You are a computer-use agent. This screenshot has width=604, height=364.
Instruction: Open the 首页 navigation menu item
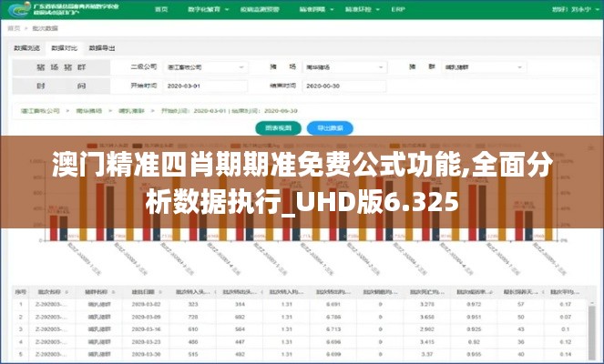tap(161, 9)
